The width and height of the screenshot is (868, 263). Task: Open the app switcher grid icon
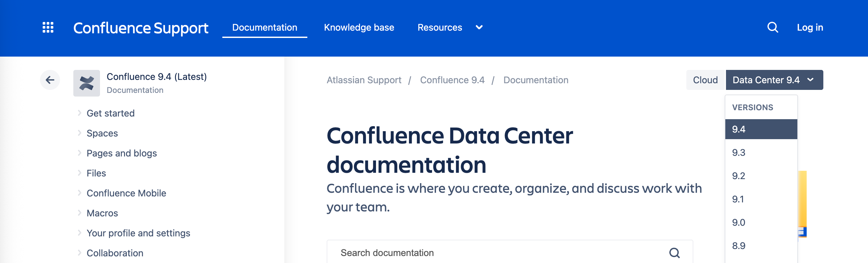48,27
